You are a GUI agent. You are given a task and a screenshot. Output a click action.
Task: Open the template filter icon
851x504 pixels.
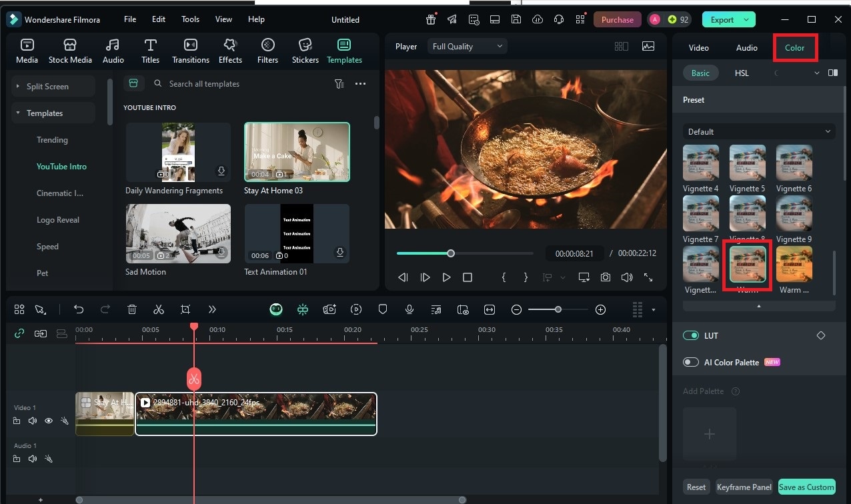(x=339, y=84)
